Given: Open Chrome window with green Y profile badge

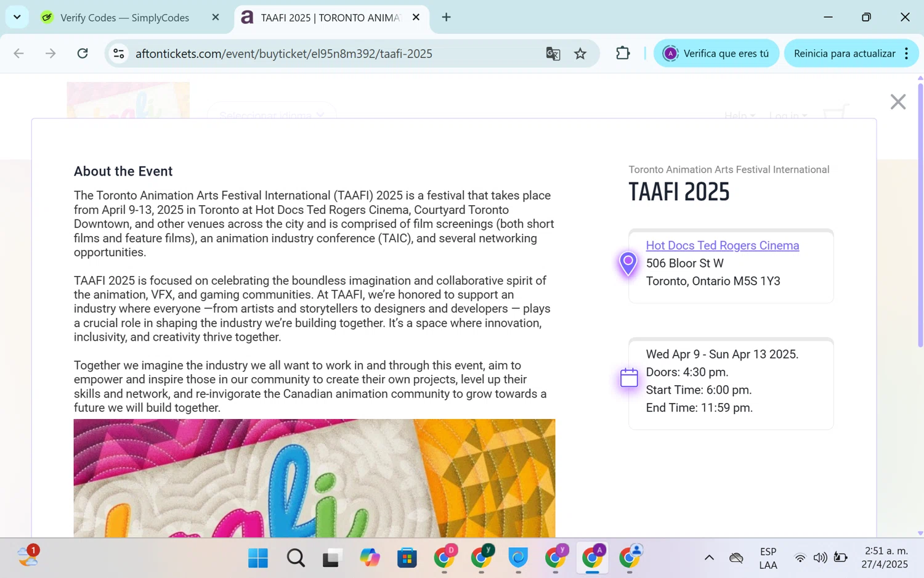Looking at the screenshot, I should click(x=481, y=558).
